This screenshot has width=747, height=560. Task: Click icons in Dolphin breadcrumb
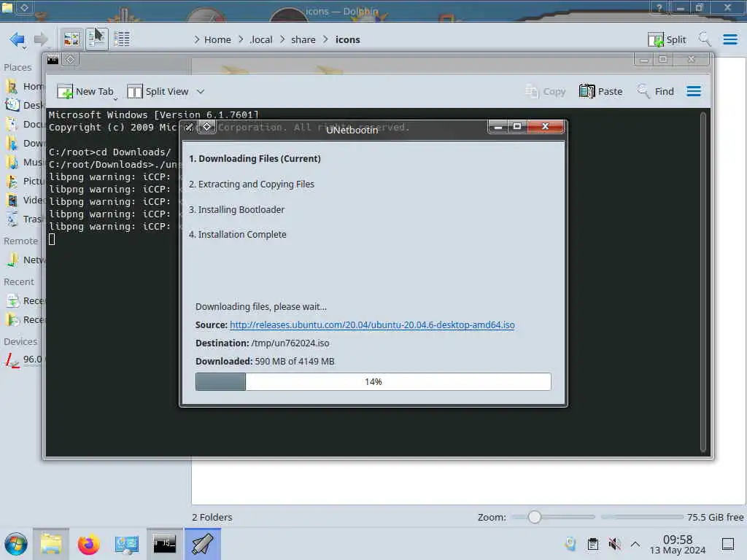pos(348,39)
